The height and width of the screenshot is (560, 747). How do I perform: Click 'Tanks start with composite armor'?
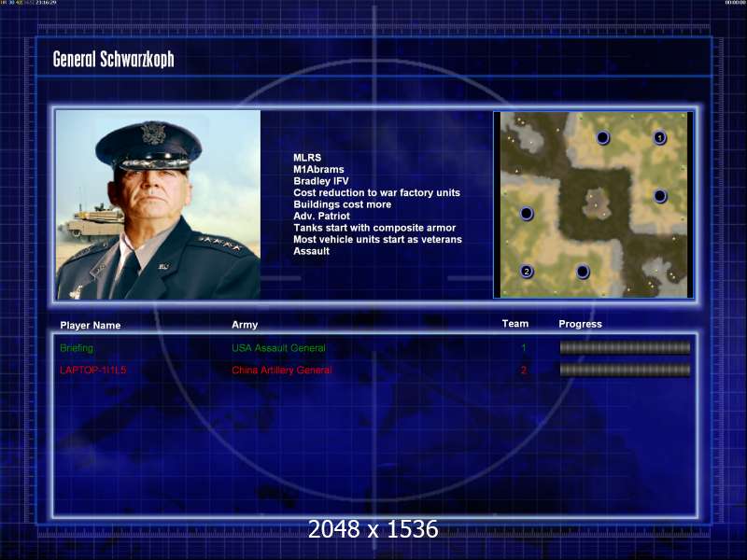click(374, 228)
